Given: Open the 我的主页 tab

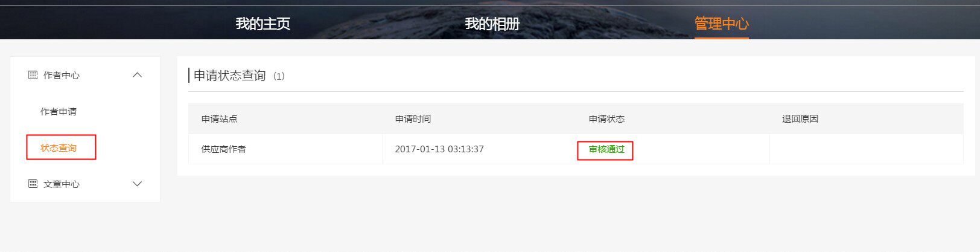Looking at the screenshot, I should click(263, 24).
